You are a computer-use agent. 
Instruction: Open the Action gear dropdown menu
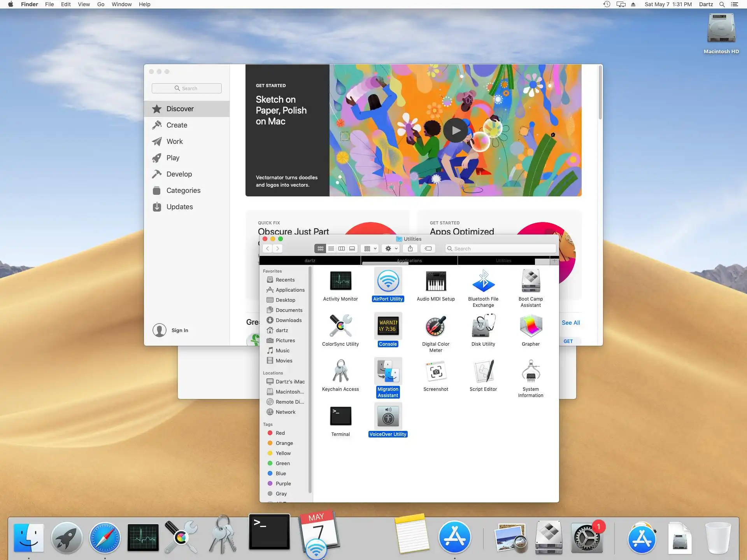point(391,248)
